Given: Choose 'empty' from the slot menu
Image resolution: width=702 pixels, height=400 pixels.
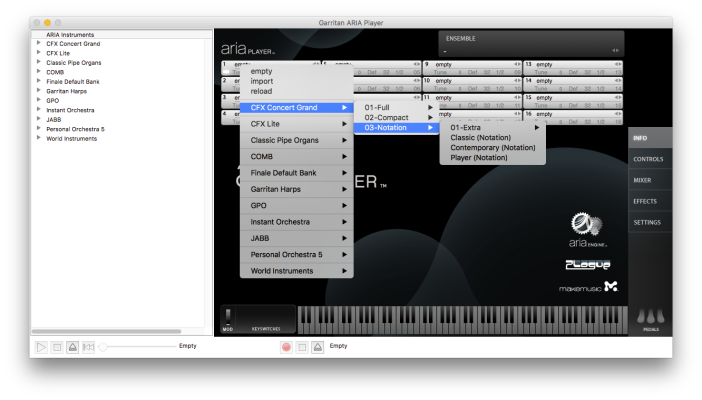Looking at the screenshot, I should pyautogui.click(x=296, y=71).
